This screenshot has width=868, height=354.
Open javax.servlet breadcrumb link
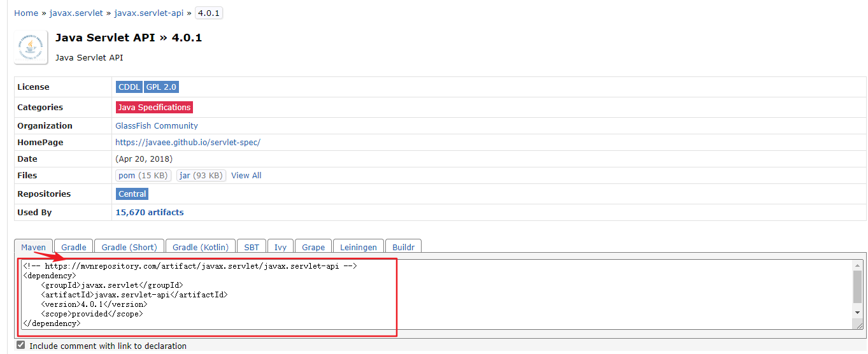click(76, 13)
